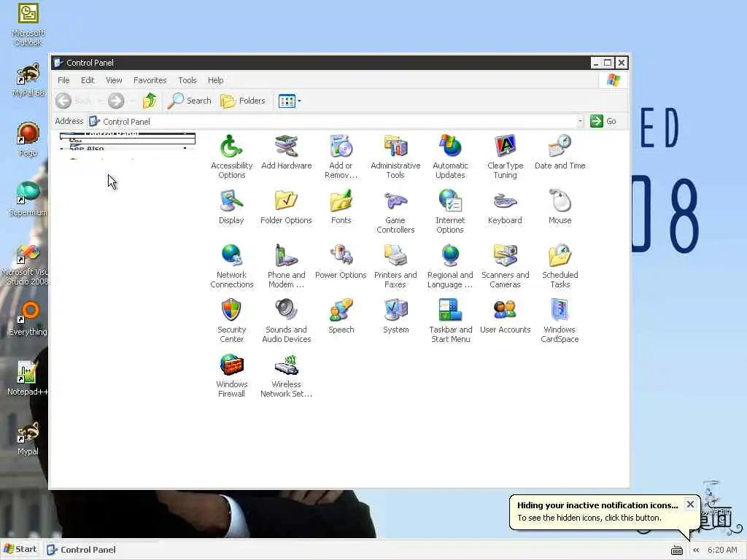Click the Up folder toolbar button
The image size is (747, 560).
pyautogui.click(x=150, y=101)
